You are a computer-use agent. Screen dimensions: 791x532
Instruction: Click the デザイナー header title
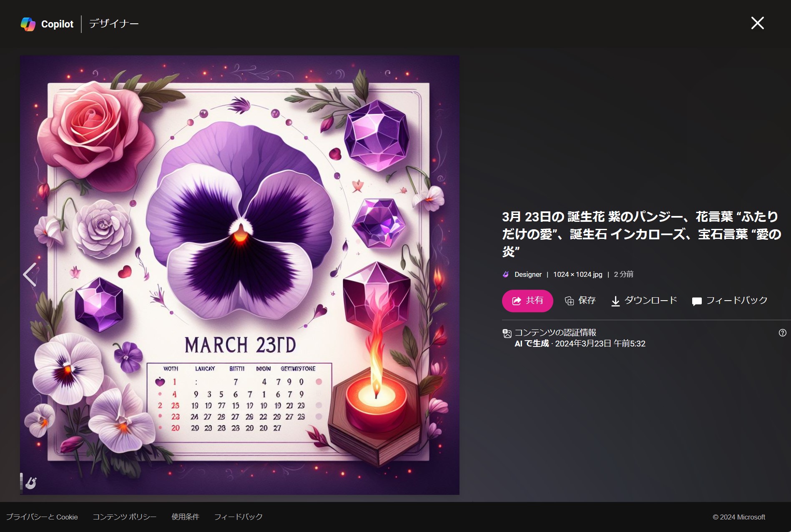pos(114,24)
